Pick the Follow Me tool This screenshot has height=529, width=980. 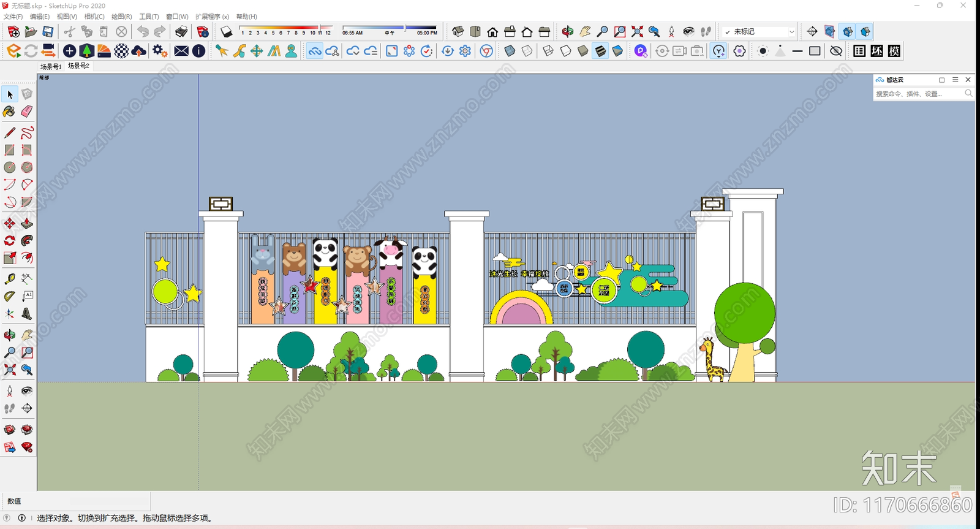27,241
